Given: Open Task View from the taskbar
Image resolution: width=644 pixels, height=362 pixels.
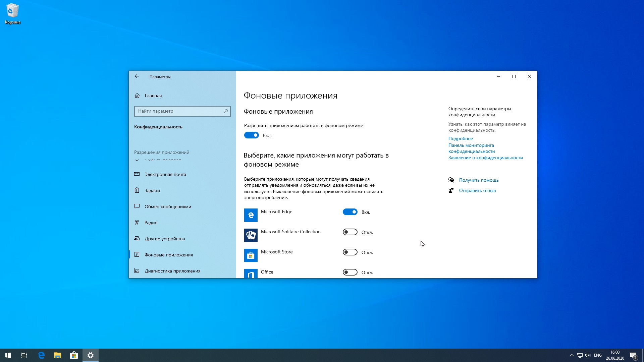Looking at the screenshot, I should (24, 355).
